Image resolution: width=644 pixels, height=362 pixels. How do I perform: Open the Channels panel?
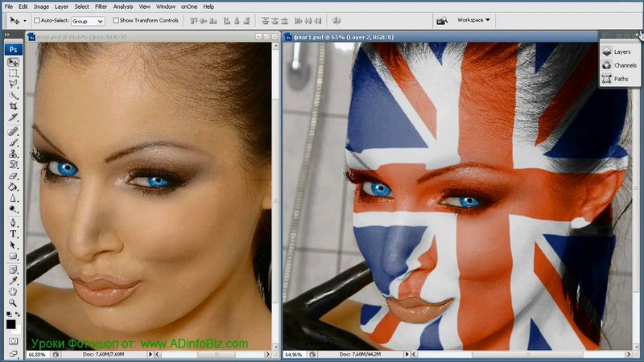[621, 65]
